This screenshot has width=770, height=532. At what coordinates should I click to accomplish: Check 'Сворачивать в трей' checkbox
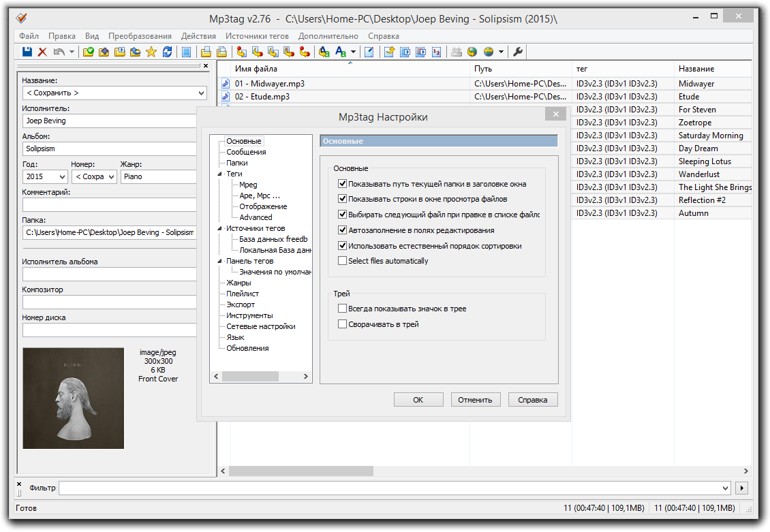tap(342, 324)
